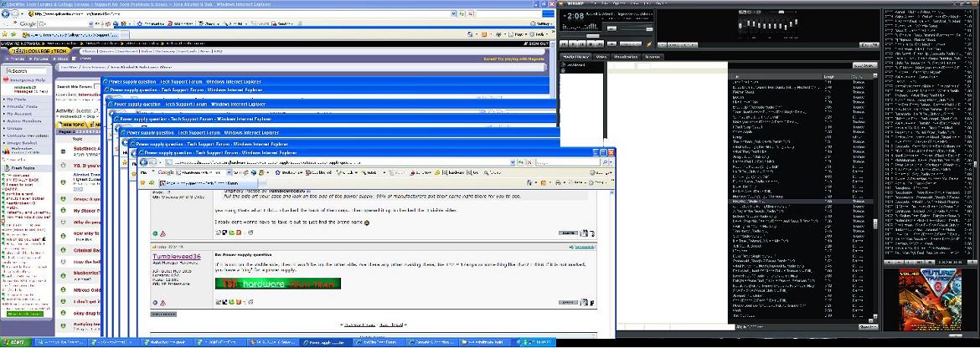980x348 pixels.
Task: Click the front IE window's search box
Action: click(567, 162)
